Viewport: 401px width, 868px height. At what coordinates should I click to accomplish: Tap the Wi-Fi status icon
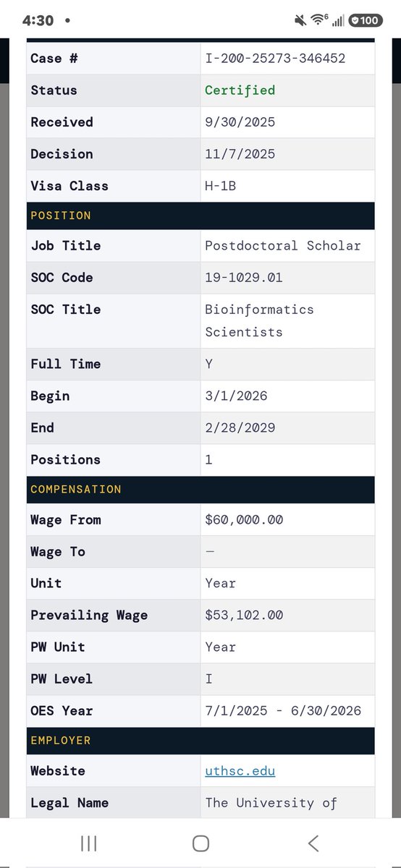point(319,20)
